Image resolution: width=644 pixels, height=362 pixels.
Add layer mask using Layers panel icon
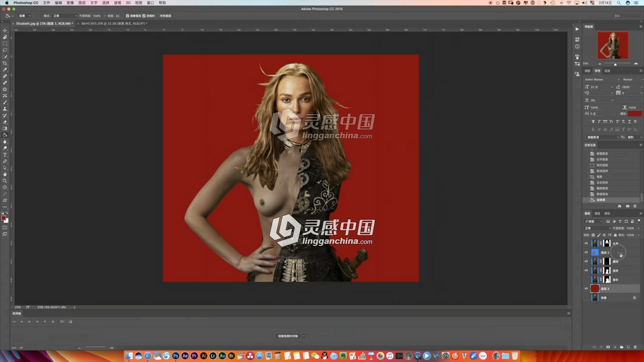pos(608,347)
